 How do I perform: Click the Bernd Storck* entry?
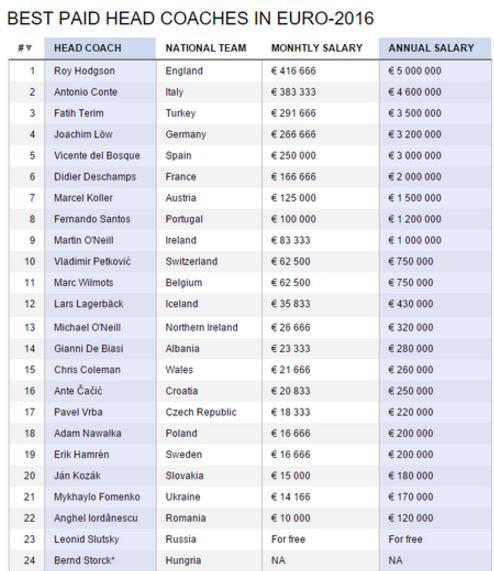click(x=84, y=560)
